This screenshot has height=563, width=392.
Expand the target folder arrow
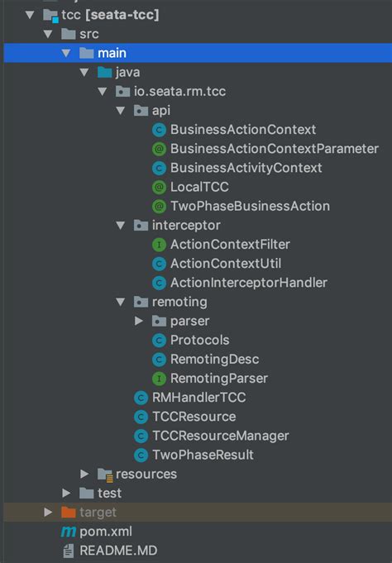pyautogui.click(x=48, y=512)
